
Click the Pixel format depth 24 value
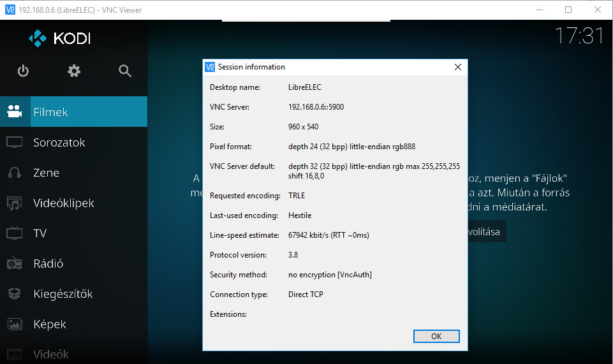pos(351,147)
